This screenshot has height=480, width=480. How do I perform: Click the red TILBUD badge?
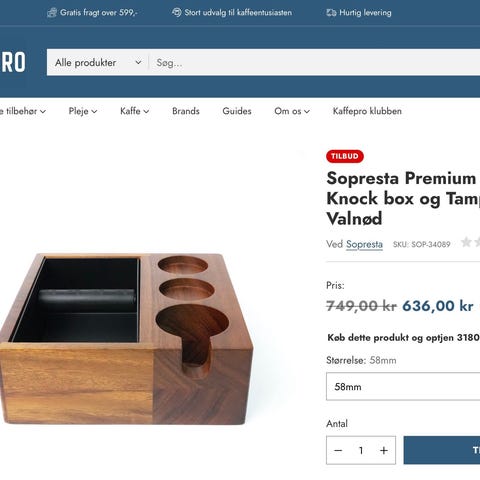(x=345, y=156)
